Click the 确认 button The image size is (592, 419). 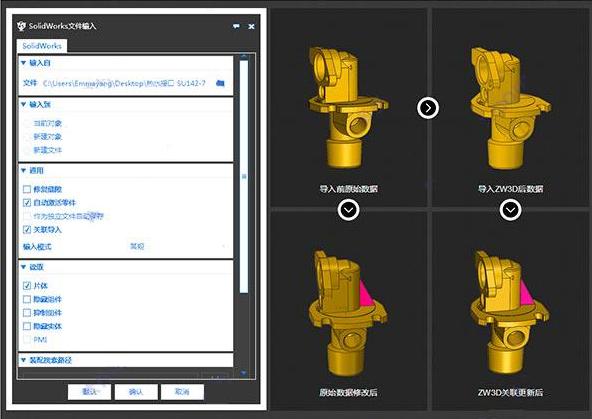pos(136,392)
